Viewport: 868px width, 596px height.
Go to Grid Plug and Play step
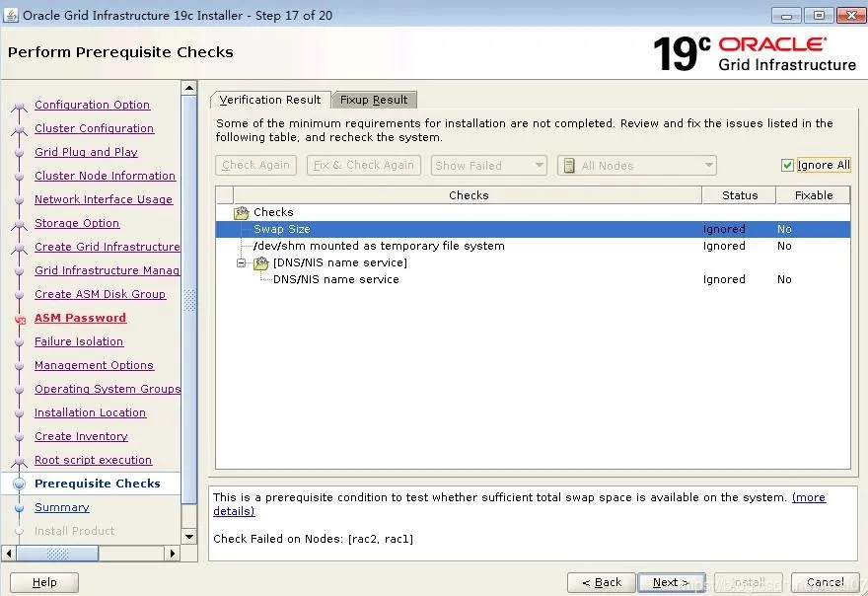pos(86,152)
